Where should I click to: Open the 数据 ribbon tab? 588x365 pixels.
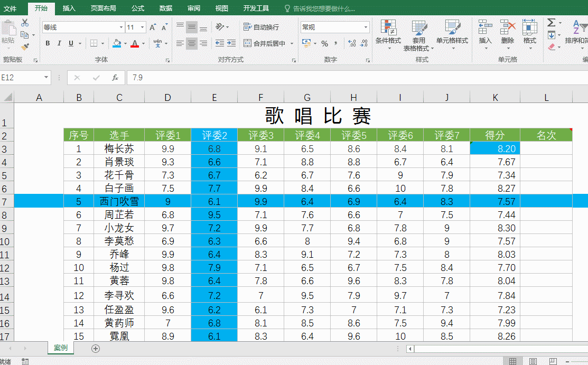point(165,8)
